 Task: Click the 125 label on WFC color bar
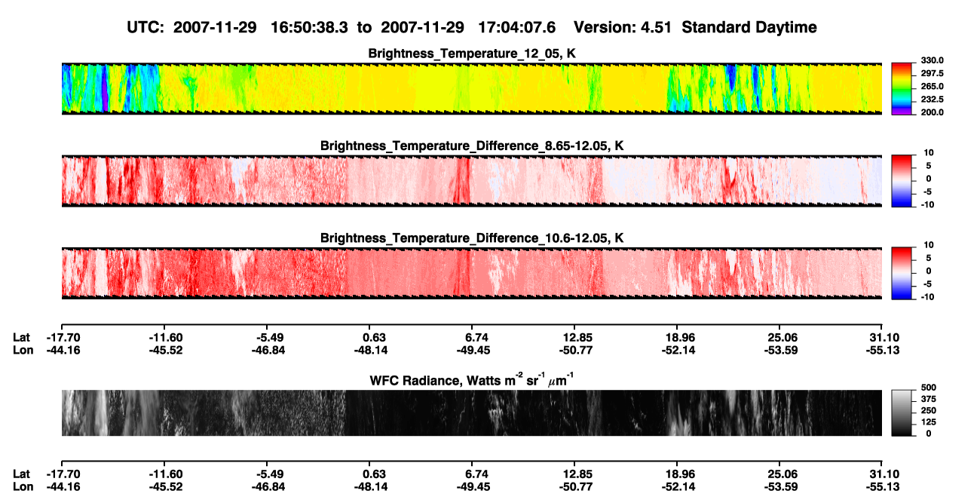tap(928, 422)
